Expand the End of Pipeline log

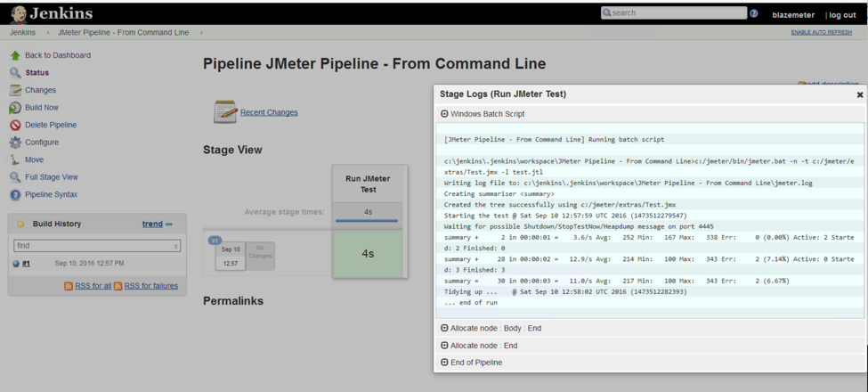tap(445, 363)
